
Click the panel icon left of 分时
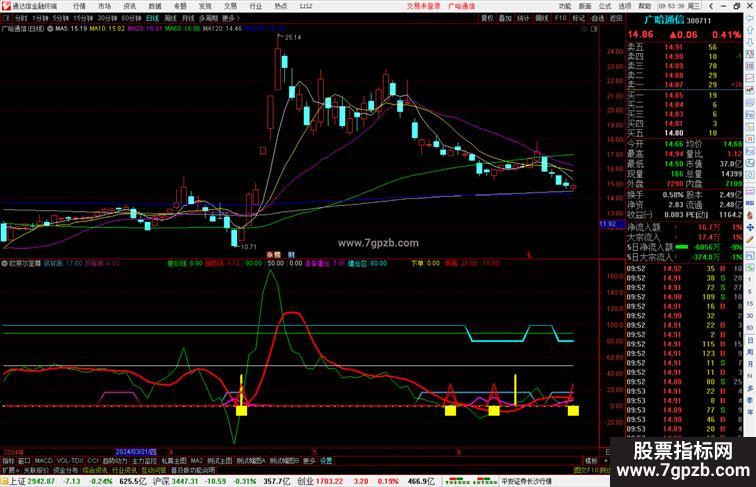6,18
